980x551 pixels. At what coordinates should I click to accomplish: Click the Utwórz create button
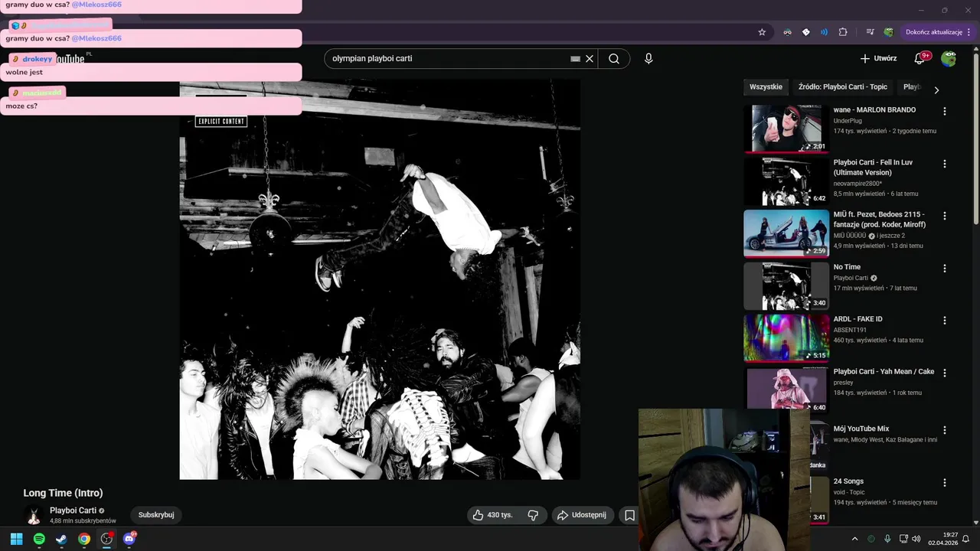(878, 58)
